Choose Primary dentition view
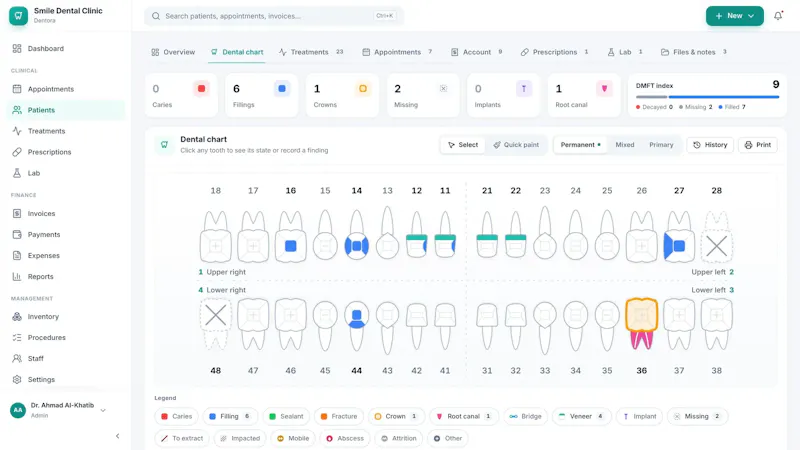This screenshot has width=800, height=450. pos(661,145)
